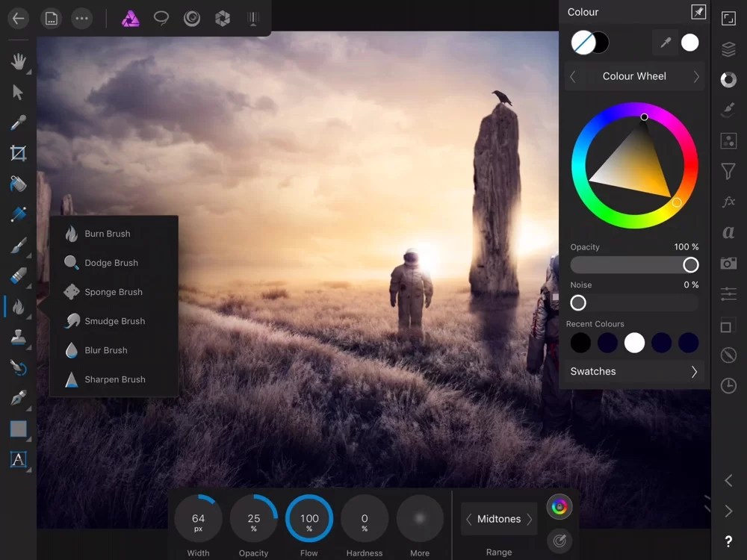The width and height of the screenshot is (747, 560).
Task: Redo with the right arrow in right bar
Action: click(728, 511)
